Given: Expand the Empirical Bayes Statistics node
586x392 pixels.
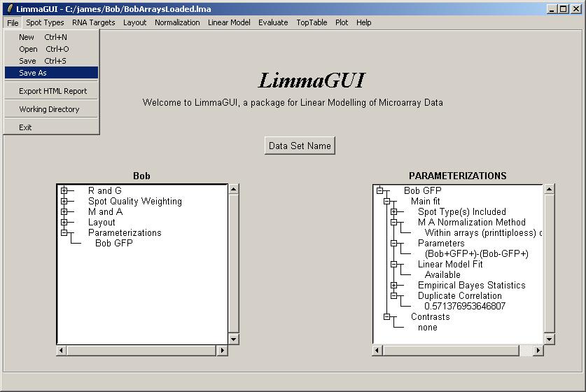Looking at the screenshot, I should 393,285.
